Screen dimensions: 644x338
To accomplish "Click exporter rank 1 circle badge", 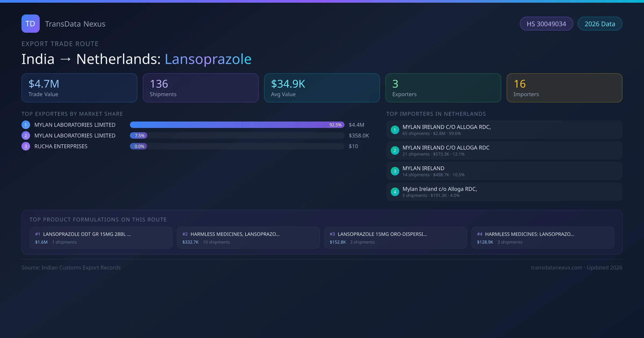I will click(x=26, y=125).
